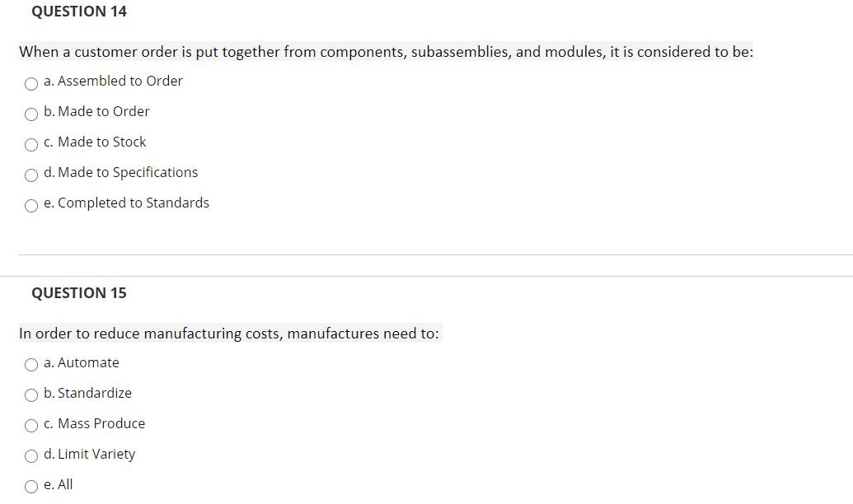The image size is (853, 504).
Task: Select answer 'e. All' for Question 15
Action: point(31,487)
